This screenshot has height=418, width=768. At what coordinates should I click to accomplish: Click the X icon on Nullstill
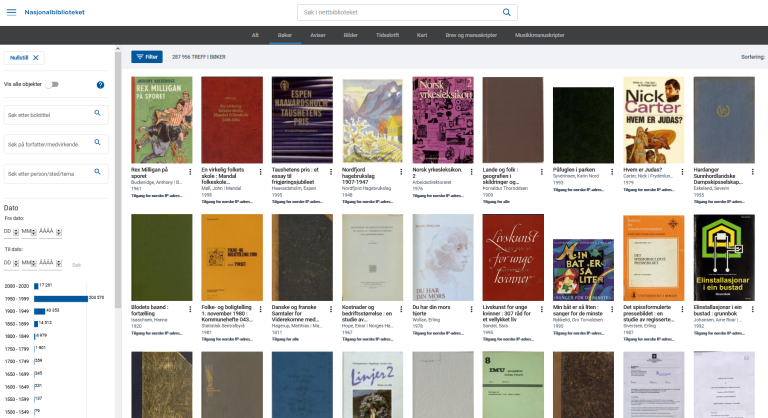coord(36,58)
